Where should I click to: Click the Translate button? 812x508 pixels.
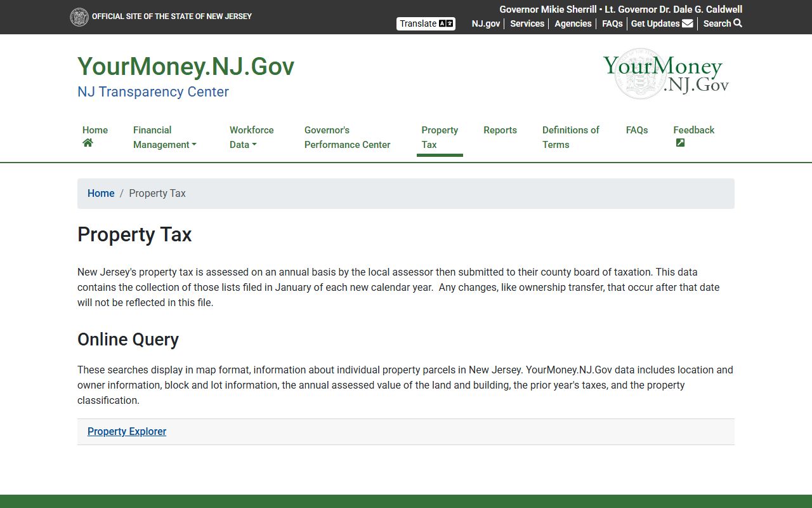(426, 23)
